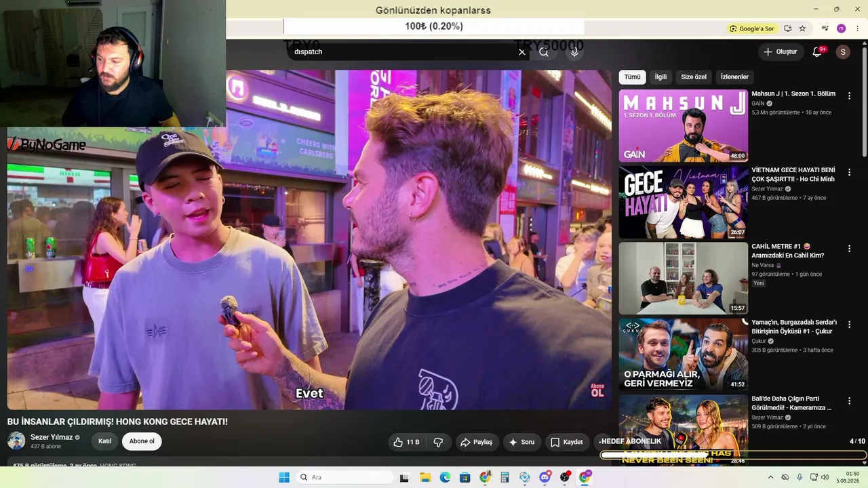Open options for Mahsun J video
This screenshot has width=868, height=488.
click(x=849, y=96)
